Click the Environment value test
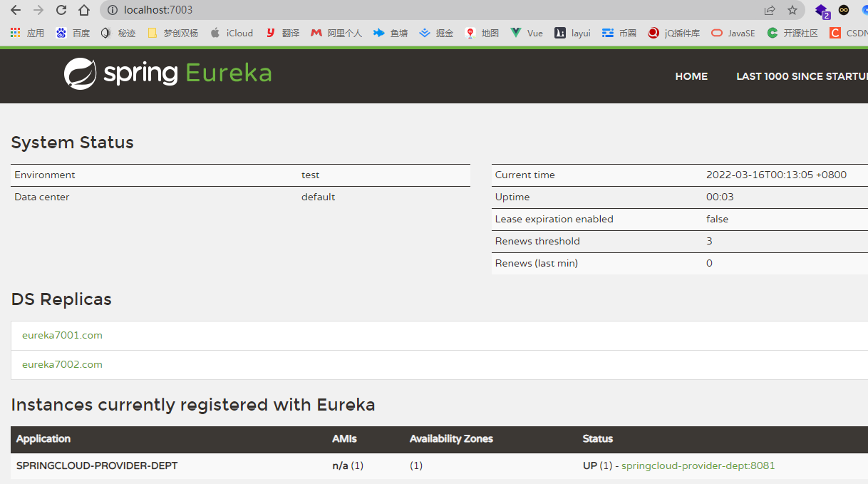The height and width of the screenshot is (484, 868). (x=310, y=175)
